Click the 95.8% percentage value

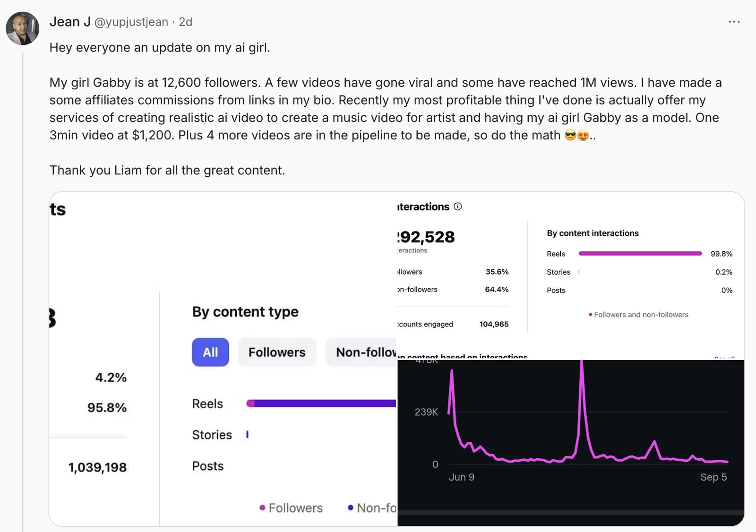[107, 408]
